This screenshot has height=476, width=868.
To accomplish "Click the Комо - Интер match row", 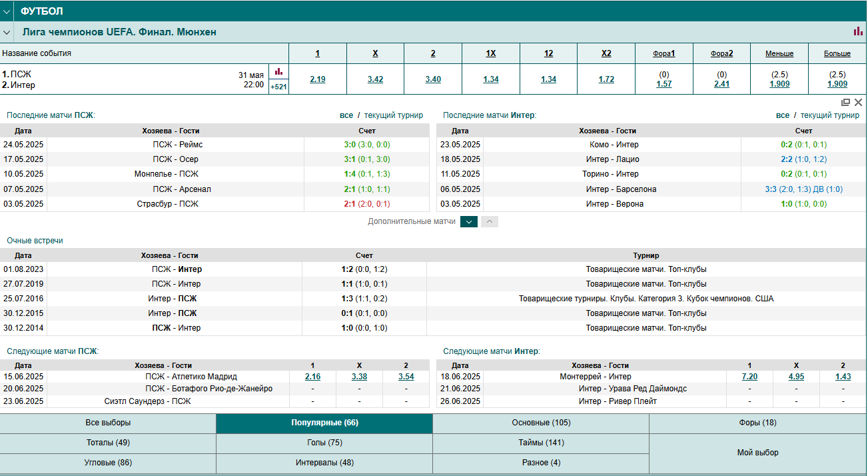I will click(651, 145).
